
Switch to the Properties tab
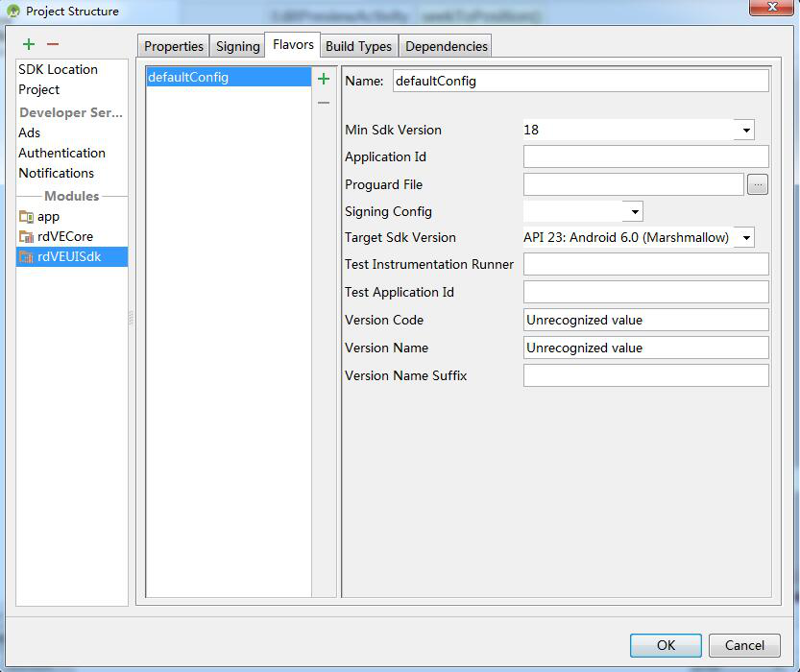pyautogui.click(x=174, y=46)
